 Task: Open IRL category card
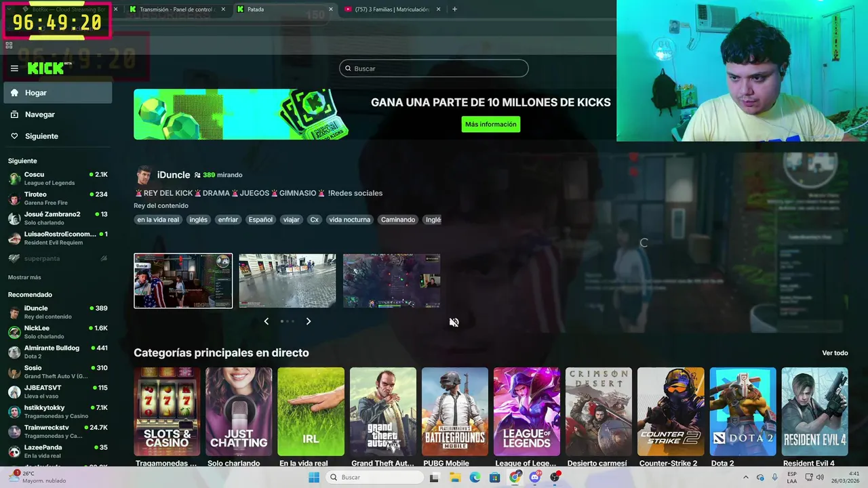tap(311, 411)
